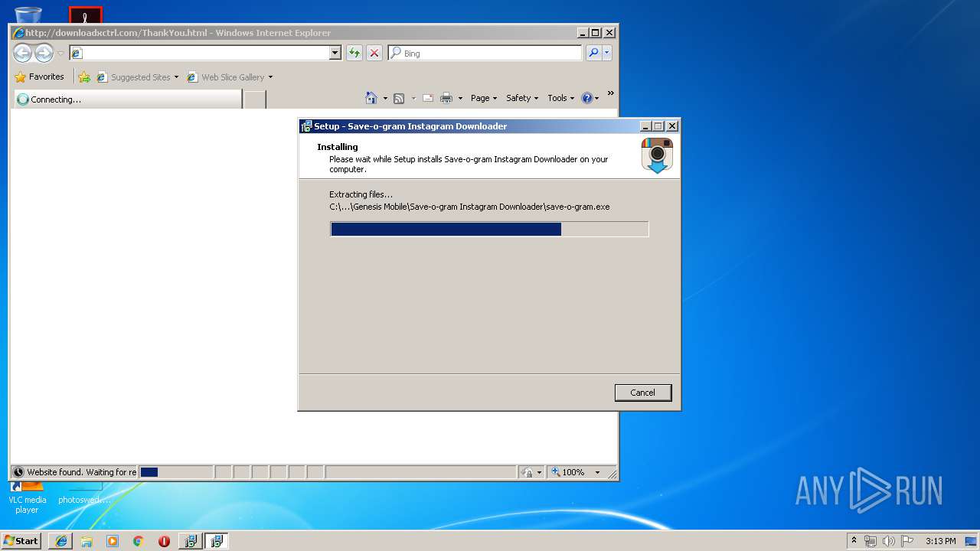Screen dimensions: 980x551
Task: Click the 'Website found' status bar text
Action: click(81, 472)
